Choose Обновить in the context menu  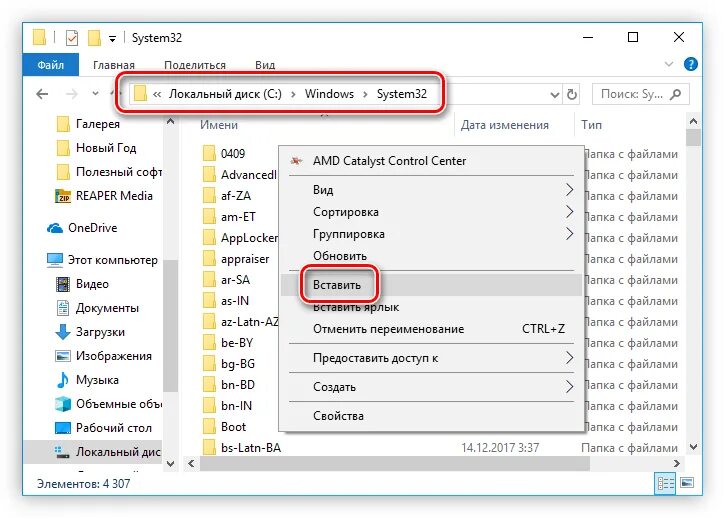pyautogui.click(x=431, y=256)
